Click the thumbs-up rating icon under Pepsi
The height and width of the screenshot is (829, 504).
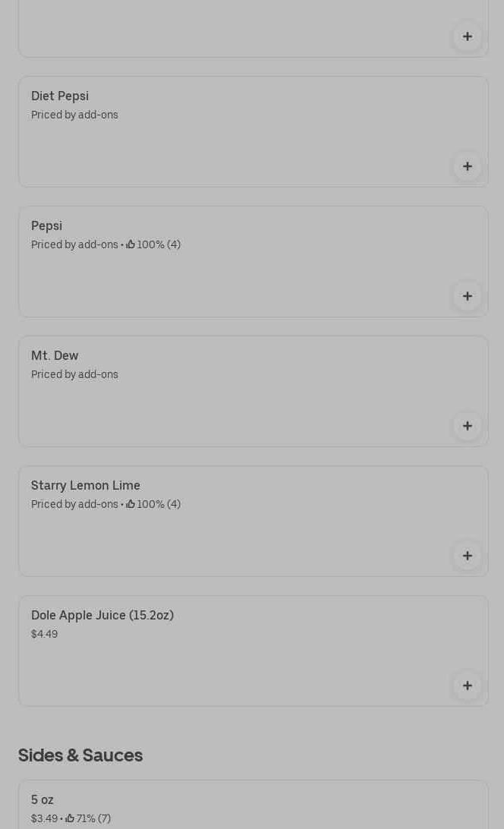131,244
